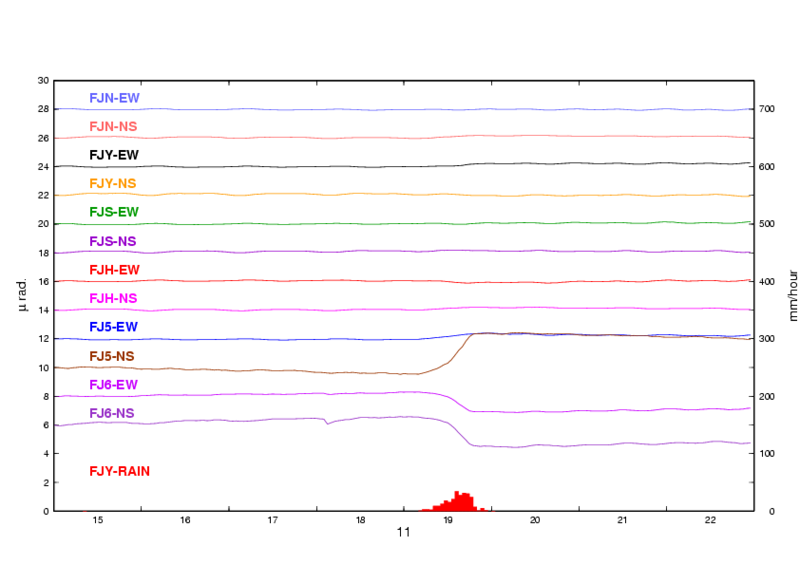Click the FJY-EW series label
The image size is (800, 565).
114,155
